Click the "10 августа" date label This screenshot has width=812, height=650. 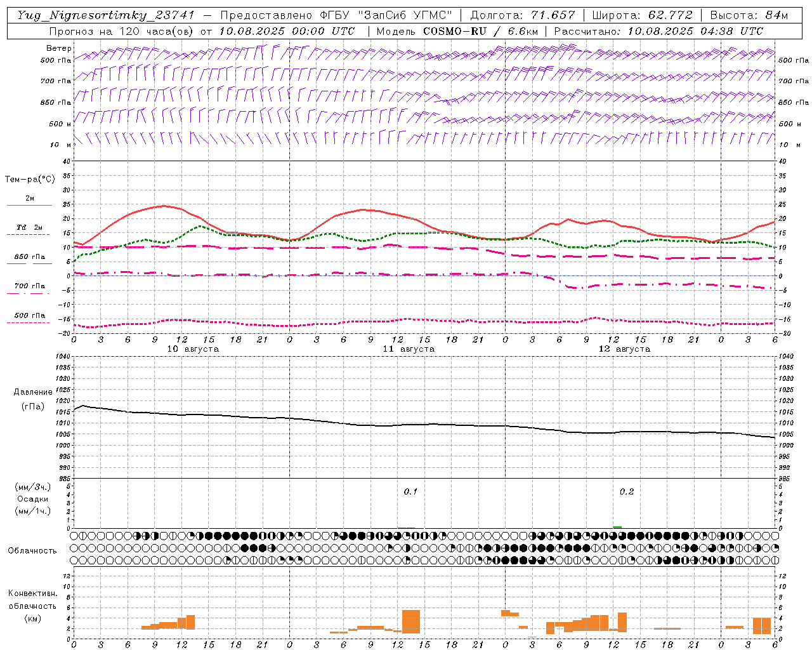click(193, 349)
